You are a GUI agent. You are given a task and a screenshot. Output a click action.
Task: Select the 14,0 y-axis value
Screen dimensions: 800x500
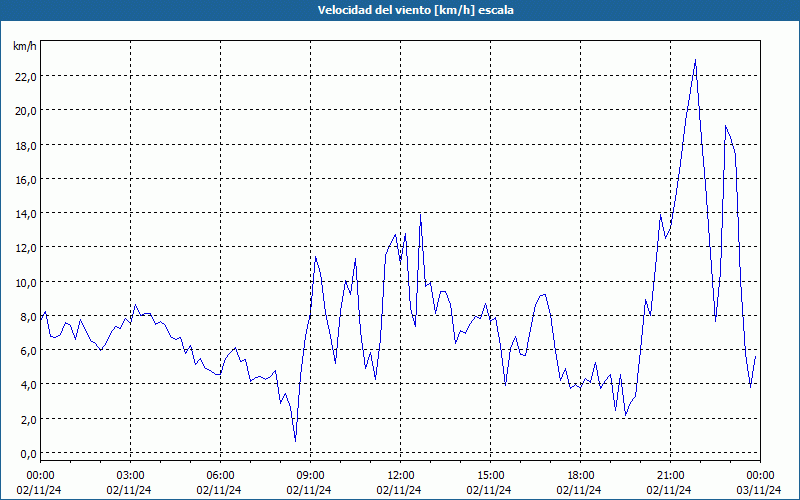[x=26, y=214]
